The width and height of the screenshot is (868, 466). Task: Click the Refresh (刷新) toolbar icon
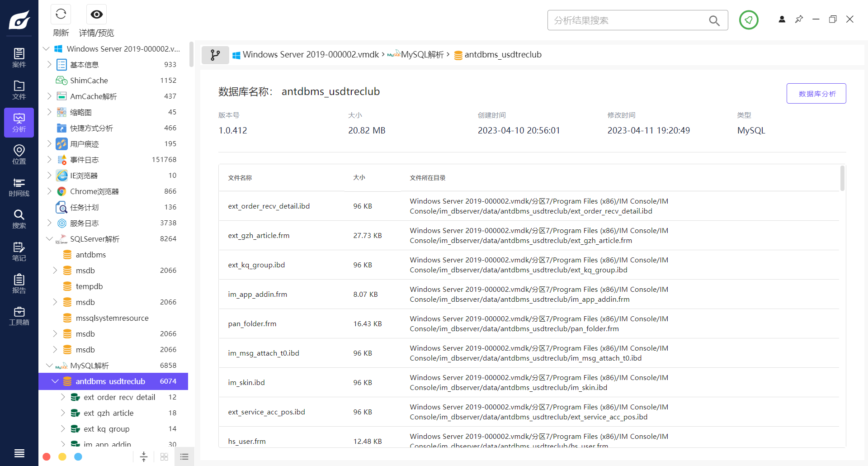coord(61,14)
